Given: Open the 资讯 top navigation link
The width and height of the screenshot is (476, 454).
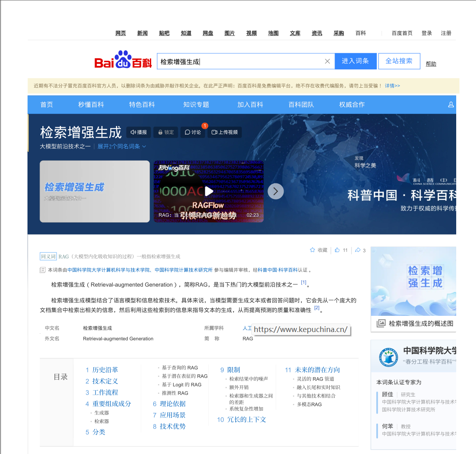Looking at the screenshot, I should (317, 33).
